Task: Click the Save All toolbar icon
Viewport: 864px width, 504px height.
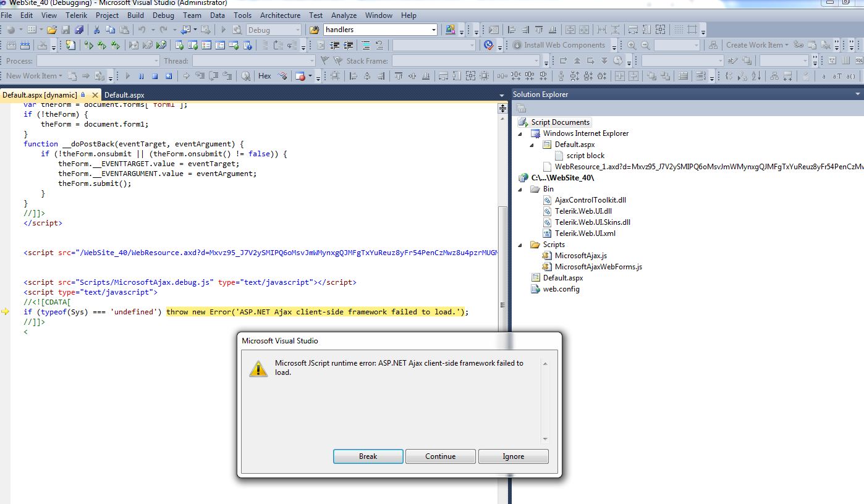Action: [79, 30]
